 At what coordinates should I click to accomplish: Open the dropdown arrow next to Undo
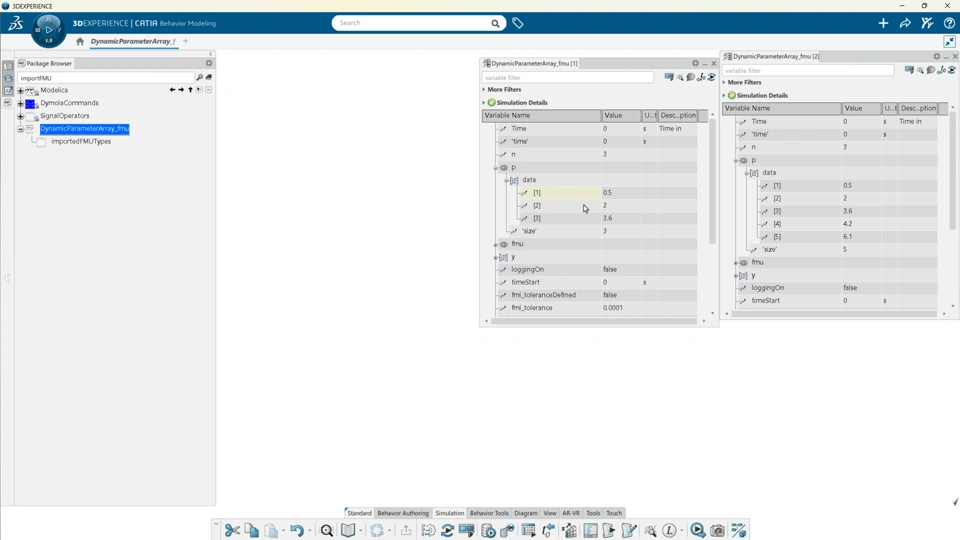[x=309, y=531]
